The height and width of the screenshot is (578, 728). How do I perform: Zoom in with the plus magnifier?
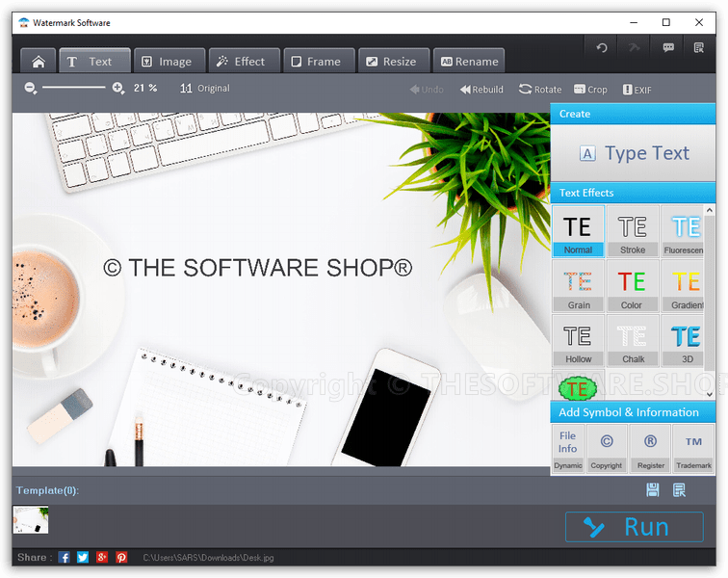pyautogui.click(x=118, y=88)
